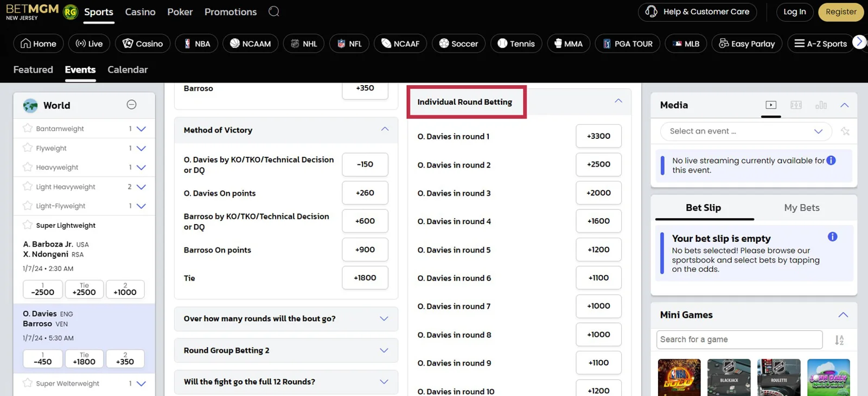Select O. Davies in round 1 odds +3300
This screenshot has width=868, height=396.
(598, 136)
